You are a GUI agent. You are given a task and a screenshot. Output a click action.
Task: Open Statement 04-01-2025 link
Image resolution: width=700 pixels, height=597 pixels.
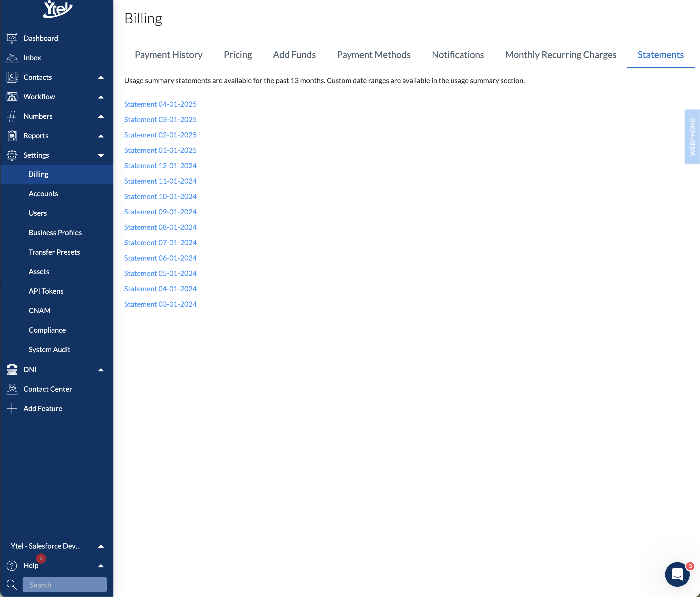[x=160, y=104]
